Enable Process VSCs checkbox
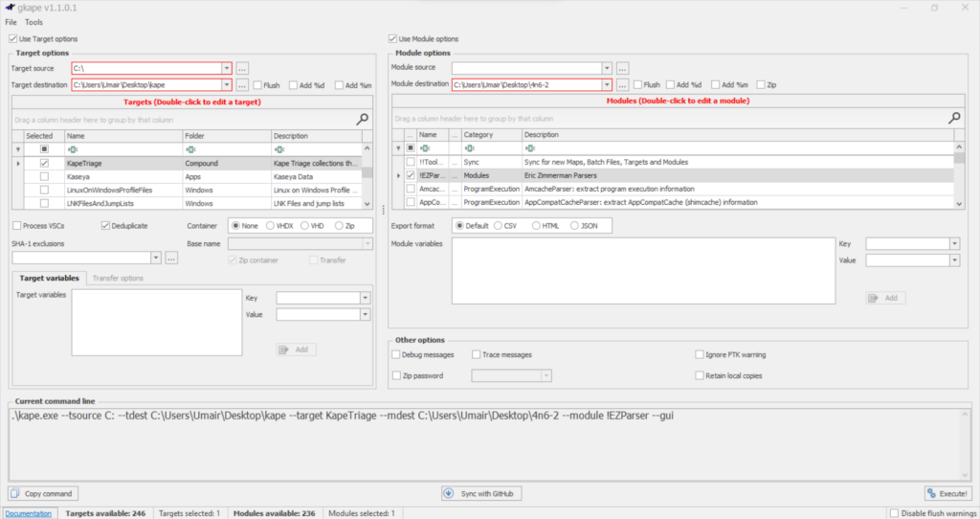980x519 pixels. (x=17, y=226)
